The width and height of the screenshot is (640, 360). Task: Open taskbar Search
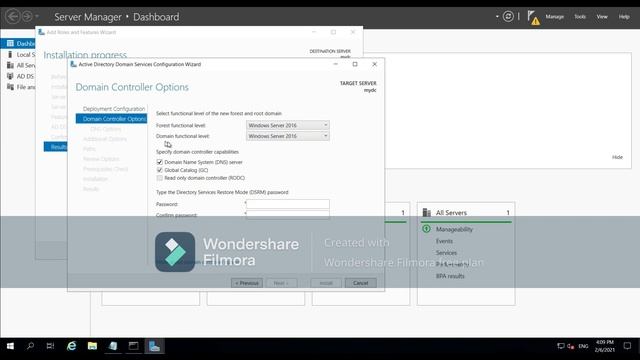click(x=30, y=346)
